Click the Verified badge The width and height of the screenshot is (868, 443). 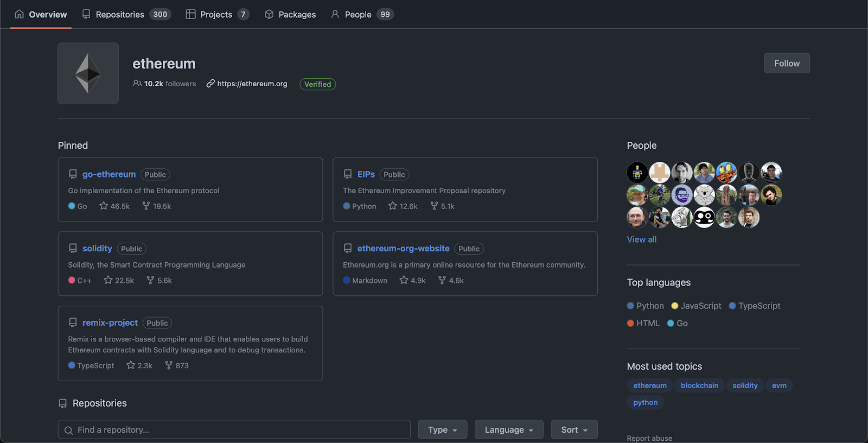(x=317, y=84)
